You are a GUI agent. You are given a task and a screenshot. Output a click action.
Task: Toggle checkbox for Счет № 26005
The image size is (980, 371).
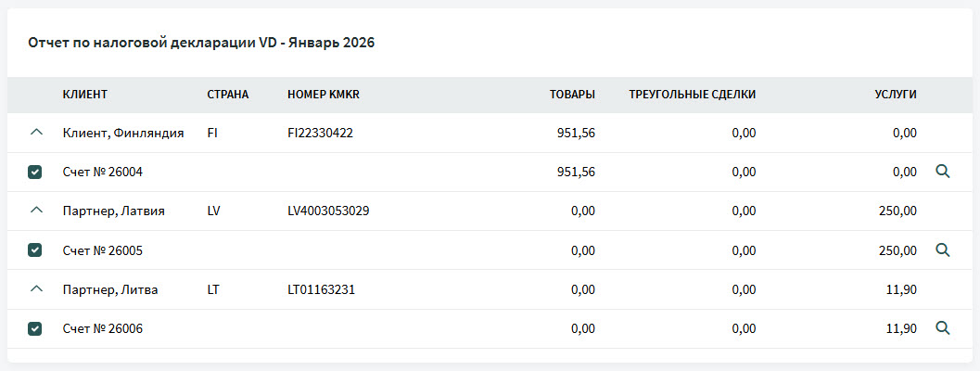(35, 250)
